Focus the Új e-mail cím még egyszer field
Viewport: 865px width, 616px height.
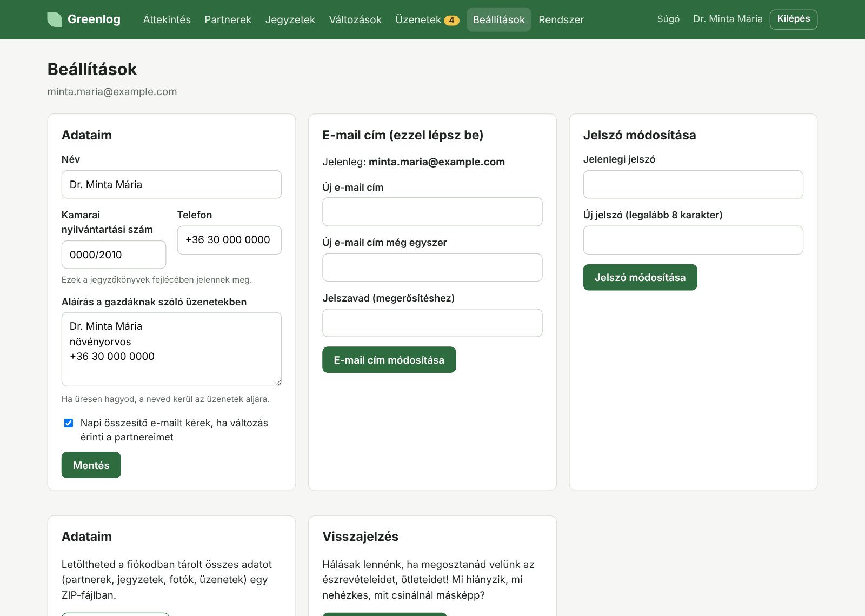click(432, 267)
